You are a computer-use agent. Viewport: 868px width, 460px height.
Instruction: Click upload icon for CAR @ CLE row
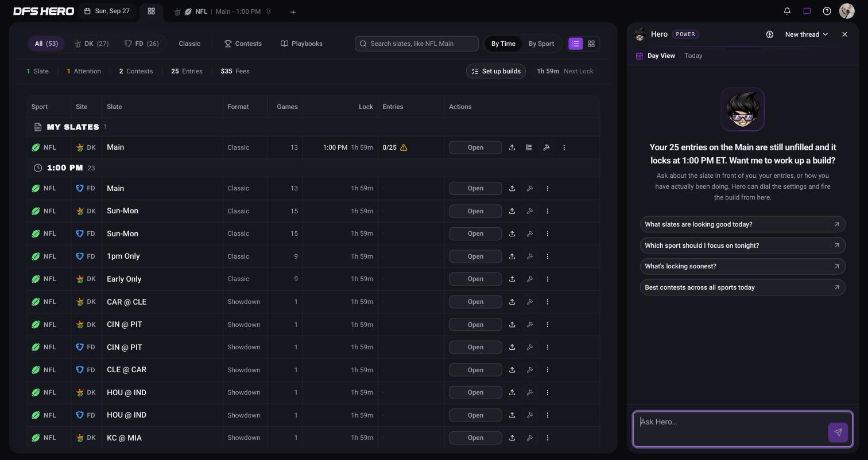[512, 302]
